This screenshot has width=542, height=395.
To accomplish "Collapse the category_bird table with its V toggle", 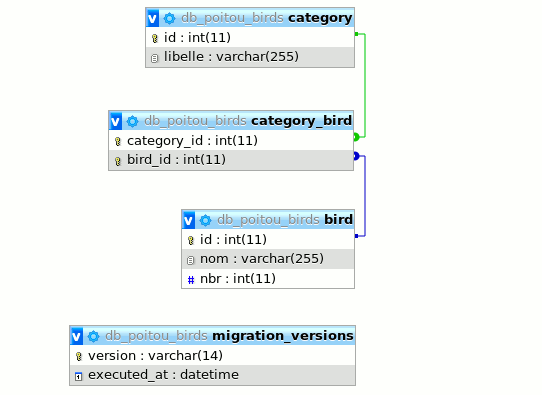I will click(116, 121).
